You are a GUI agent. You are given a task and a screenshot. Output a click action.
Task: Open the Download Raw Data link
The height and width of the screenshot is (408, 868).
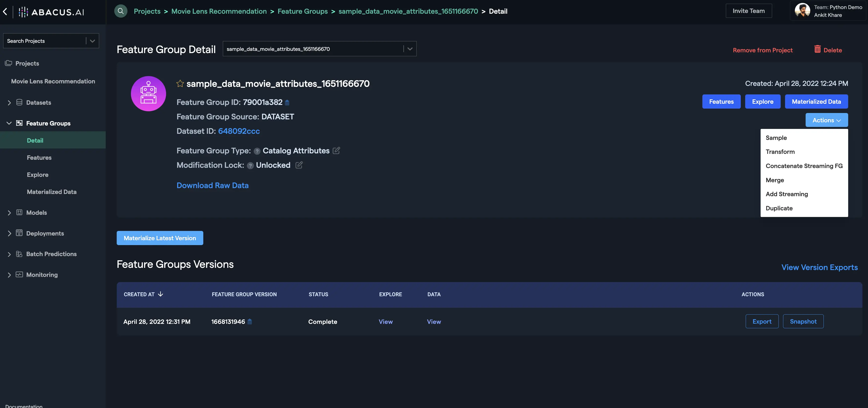[x=212, y=186]
